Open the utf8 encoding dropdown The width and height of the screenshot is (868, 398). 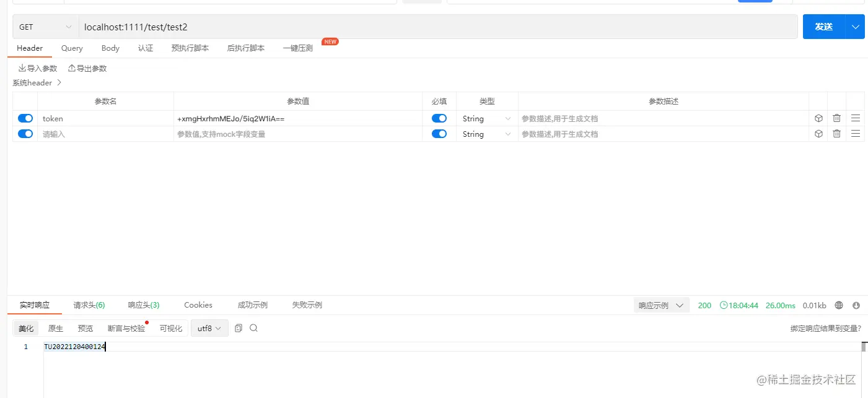coord(209,328)
